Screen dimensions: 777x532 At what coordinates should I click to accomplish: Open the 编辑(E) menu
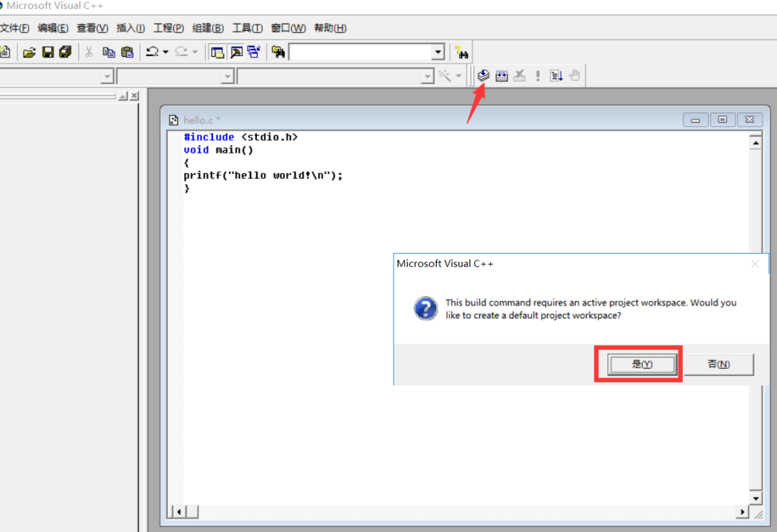[x=53, y=28]
